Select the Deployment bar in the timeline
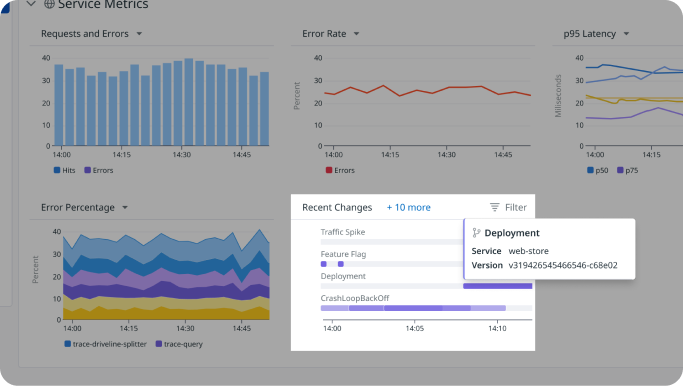Viewport: 683px width, 386px height. click(x=497, y=286)
